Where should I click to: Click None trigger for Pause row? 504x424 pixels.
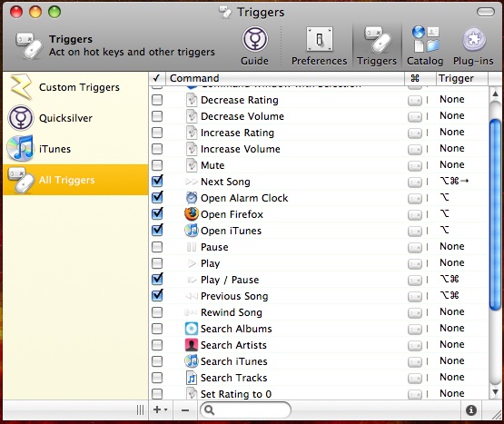(452, 246)
